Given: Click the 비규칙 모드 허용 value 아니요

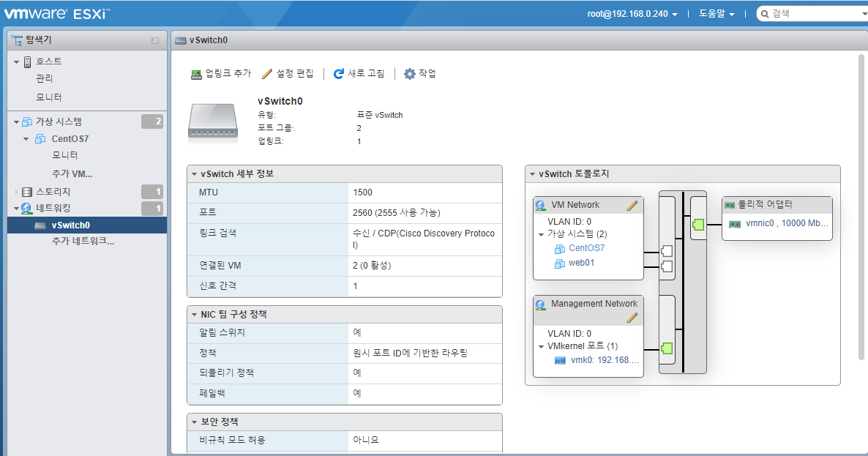Looking at the screenshot, I should click(x=365, y=440).
